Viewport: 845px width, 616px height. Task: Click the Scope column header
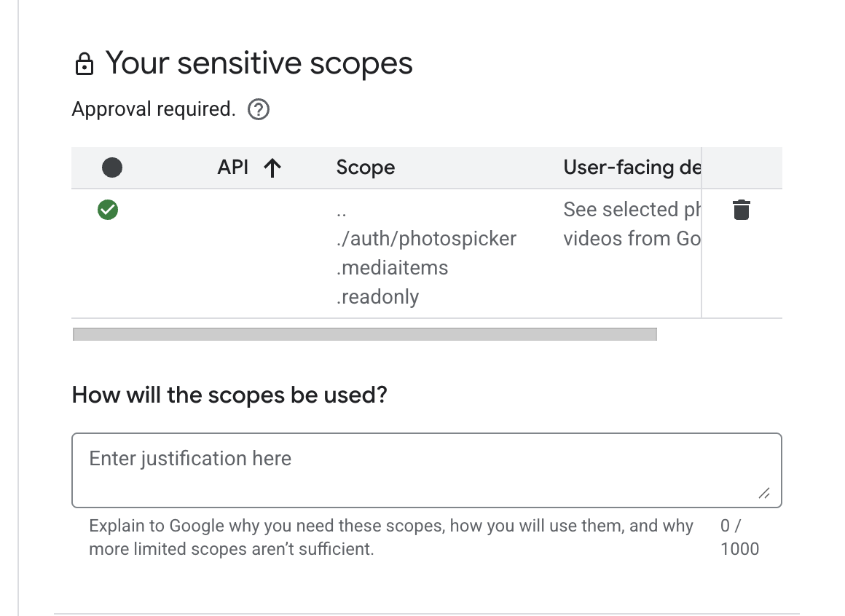point(366,168)
